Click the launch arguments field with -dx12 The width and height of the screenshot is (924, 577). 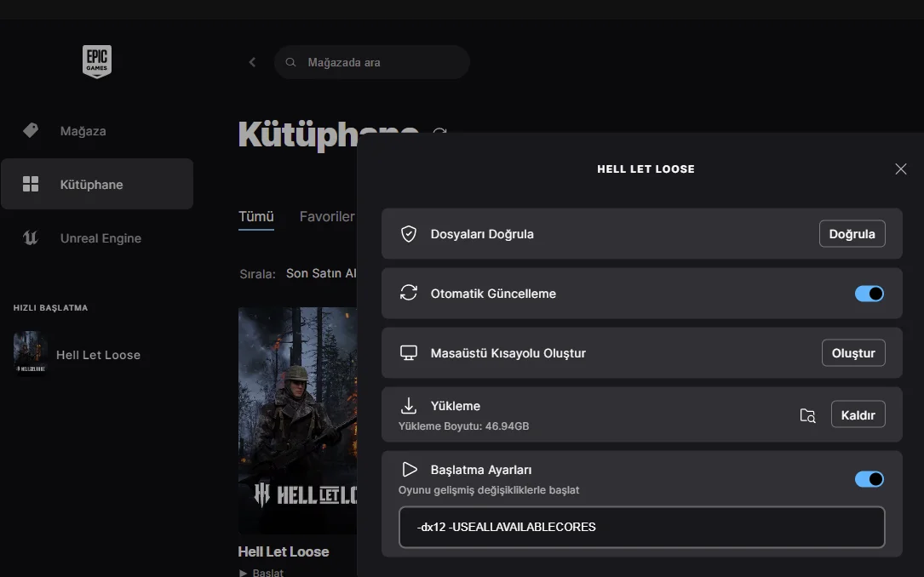[642, 527]
